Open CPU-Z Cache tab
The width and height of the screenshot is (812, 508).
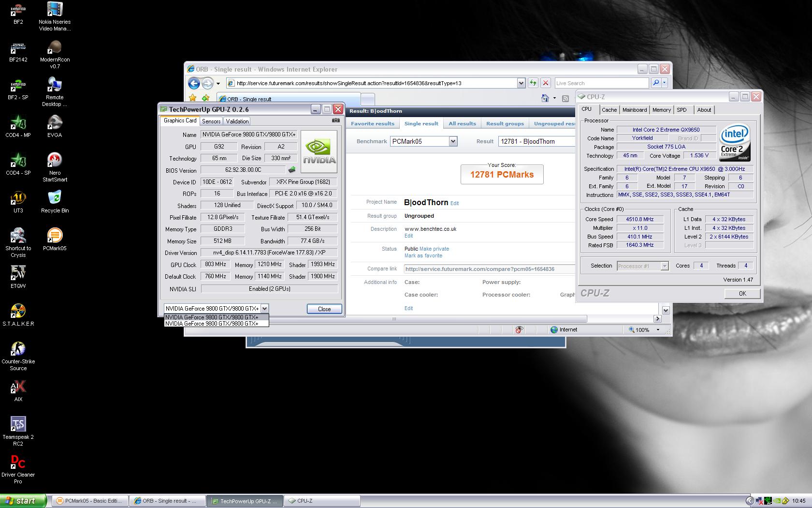[x=609, y=110]
